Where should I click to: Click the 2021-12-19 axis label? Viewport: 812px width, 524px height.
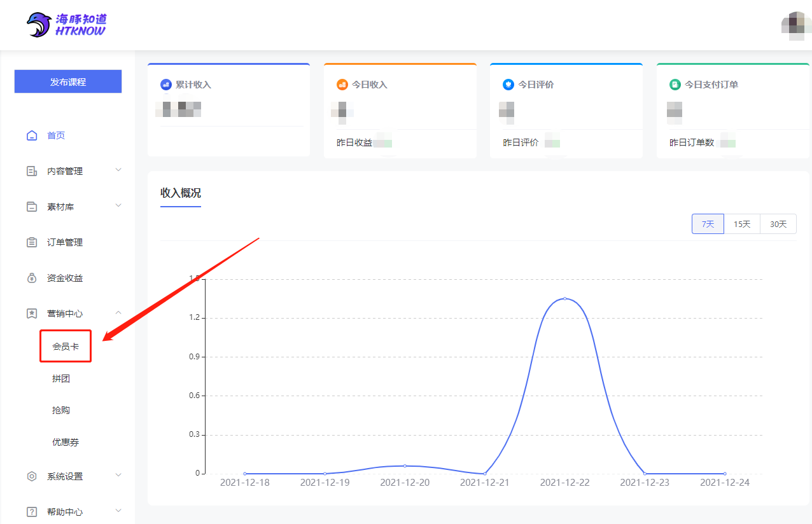tap(325, 483)
